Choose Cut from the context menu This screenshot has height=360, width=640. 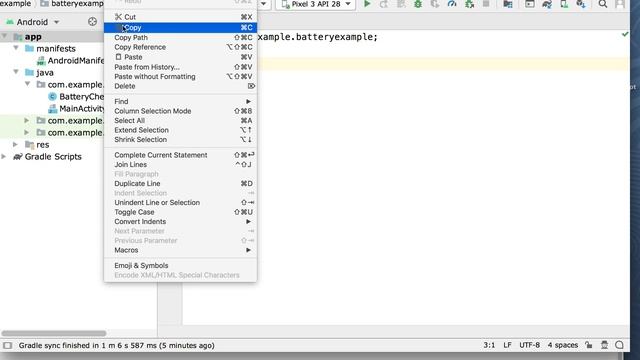click(x=180, y=17)
